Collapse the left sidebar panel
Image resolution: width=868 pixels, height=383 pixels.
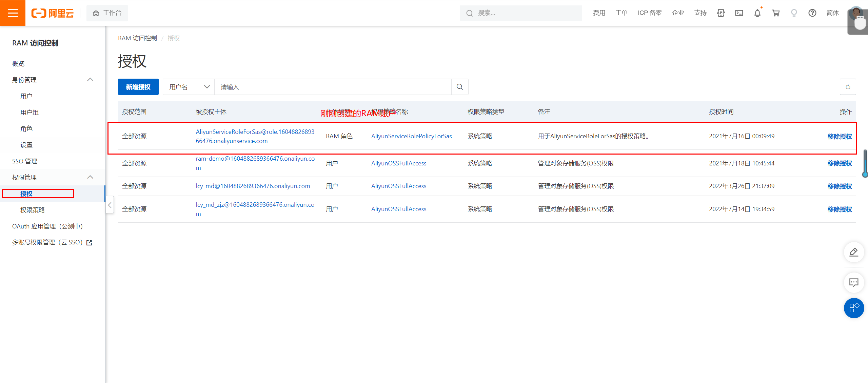(110, 205)
